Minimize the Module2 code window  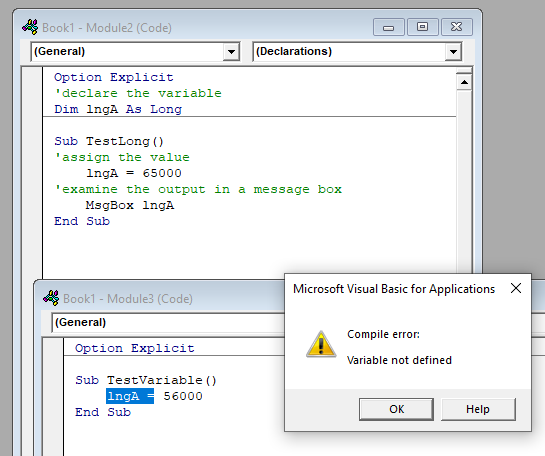tap(389, 27)
